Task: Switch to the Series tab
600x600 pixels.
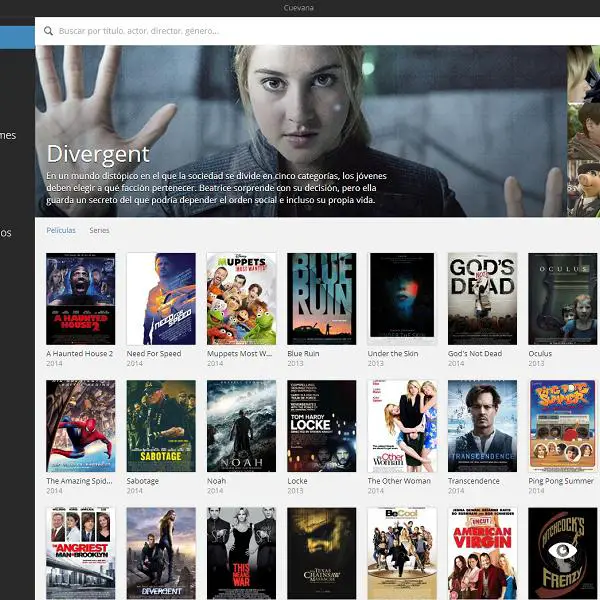Action: (99, 230)
